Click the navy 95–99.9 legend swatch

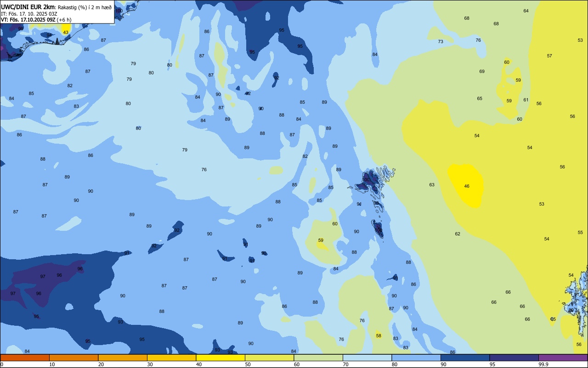[x=514, y=357]
